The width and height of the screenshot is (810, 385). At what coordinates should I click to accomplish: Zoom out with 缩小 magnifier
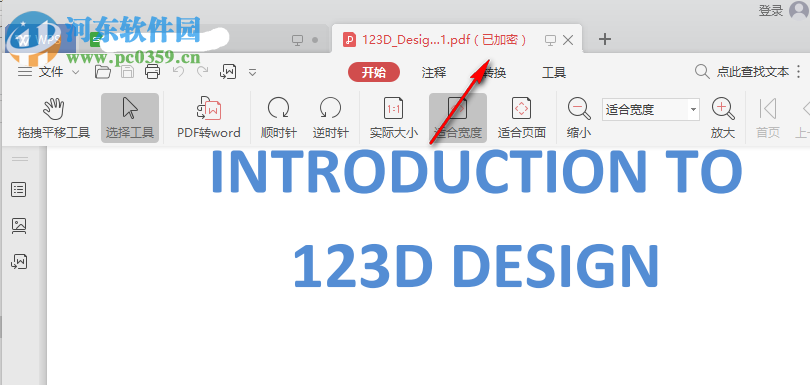point(579,118)
